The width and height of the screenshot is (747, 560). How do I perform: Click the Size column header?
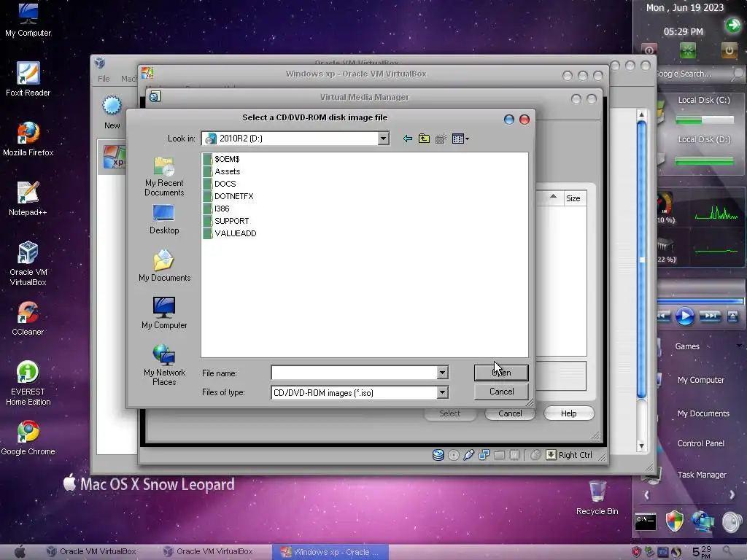(x=573, y=198)
